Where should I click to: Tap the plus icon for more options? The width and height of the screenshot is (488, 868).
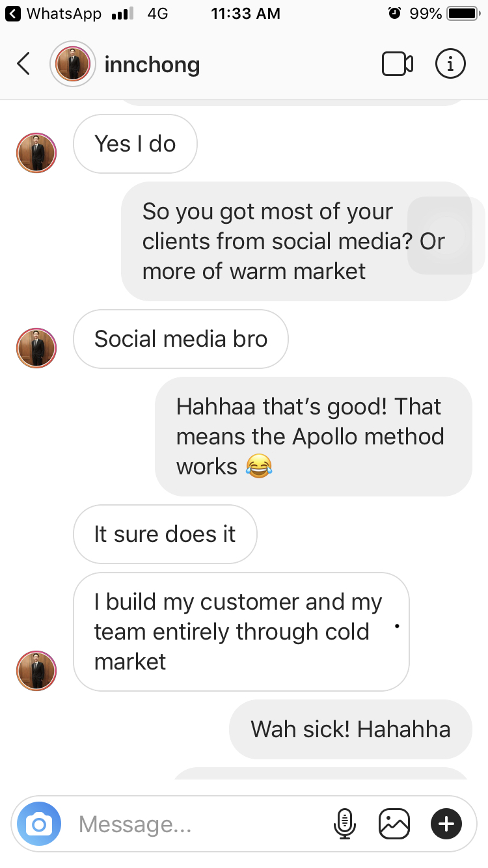446,824
